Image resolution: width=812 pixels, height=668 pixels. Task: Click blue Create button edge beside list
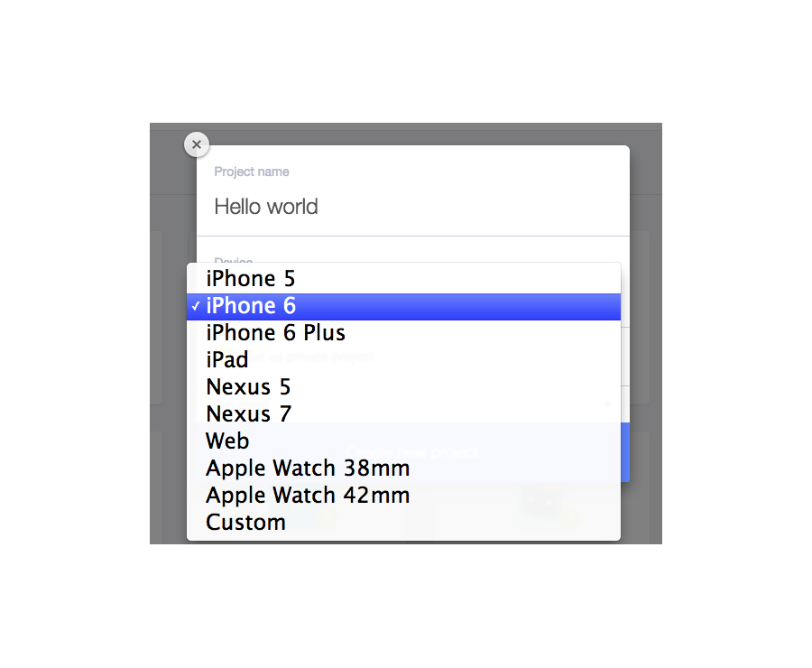pyautogui.click(x=625, y=452)
